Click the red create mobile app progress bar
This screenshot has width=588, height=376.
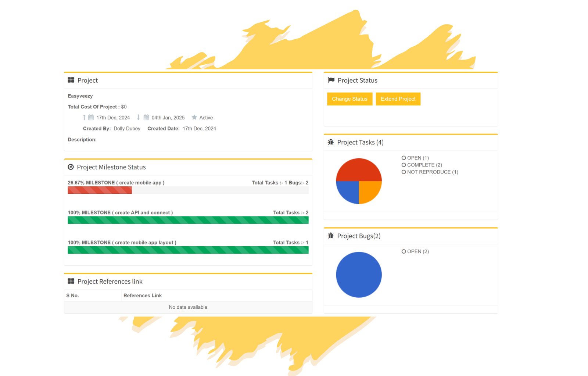100,190
